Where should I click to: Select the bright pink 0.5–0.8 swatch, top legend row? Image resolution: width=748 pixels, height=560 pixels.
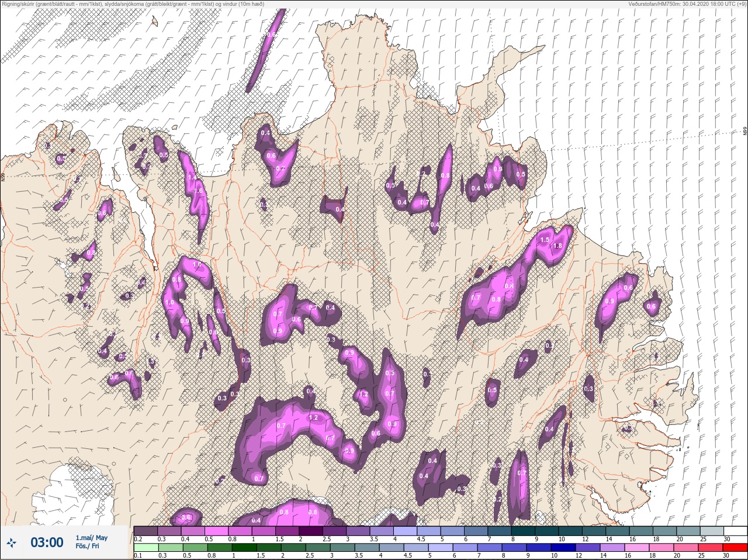217,531
